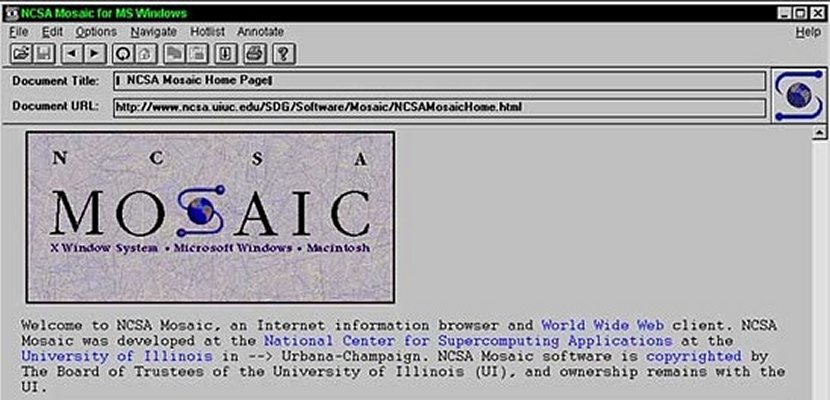Click the Home toolbar icon
This screenshot has height=400, width=830.
click(145, 53)
